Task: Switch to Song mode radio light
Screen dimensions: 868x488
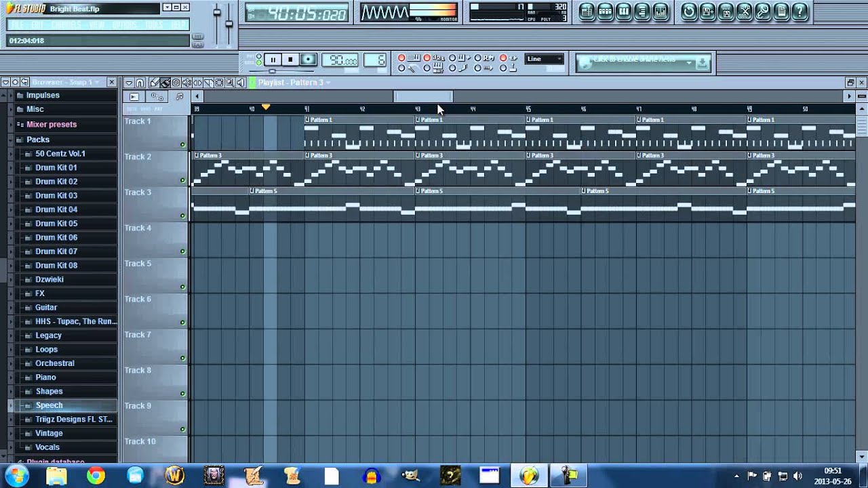Action: coord(259,63)
